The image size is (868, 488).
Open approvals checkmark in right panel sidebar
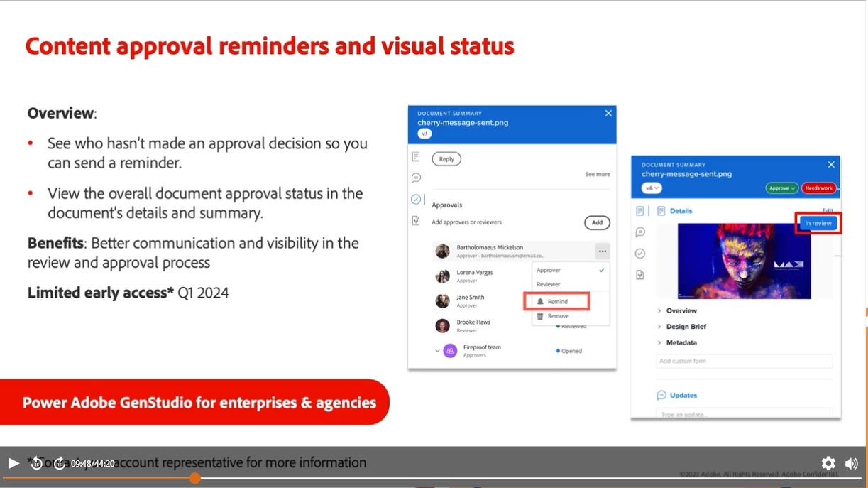coord(640,254)
